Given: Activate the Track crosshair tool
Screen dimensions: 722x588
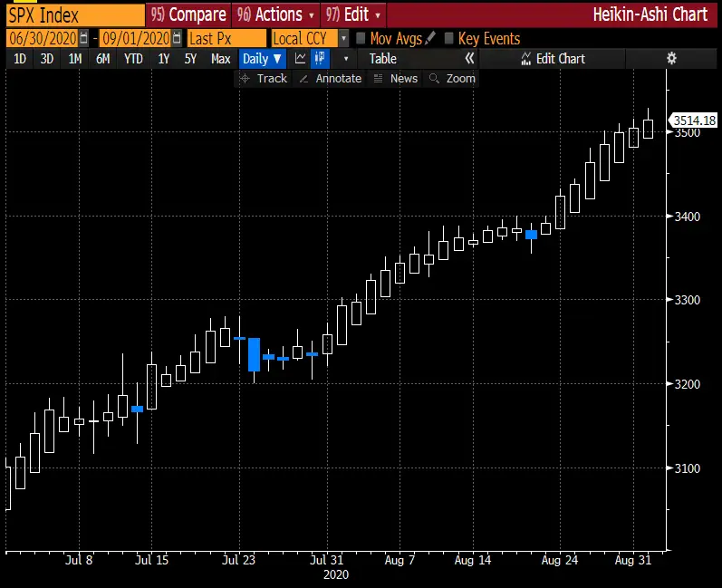Looking at the screenshot, I should (x=263, y=79).
